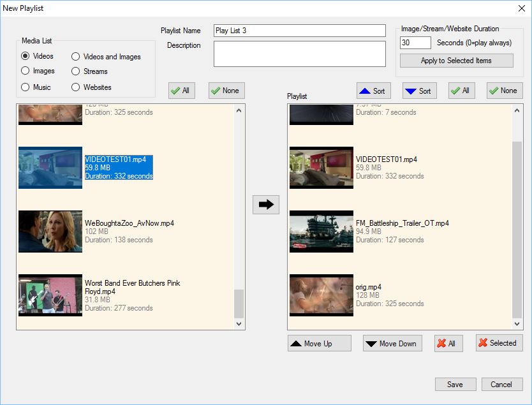Click FM_Battleship_Trailer_OT.mp4 file name
This screenshot has width=532, height=405.
pos(403,223)
